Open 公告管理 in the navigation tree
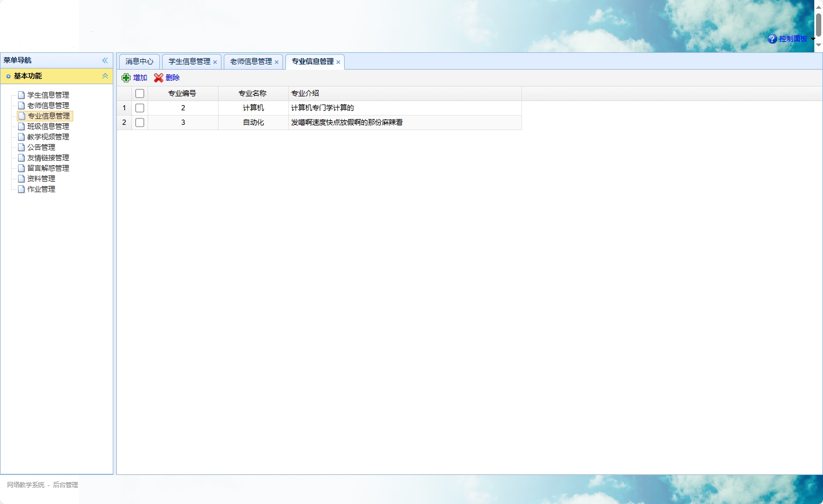Image resolution: width=823 pixels, height=504 pixels. click(x=41, y=147)
